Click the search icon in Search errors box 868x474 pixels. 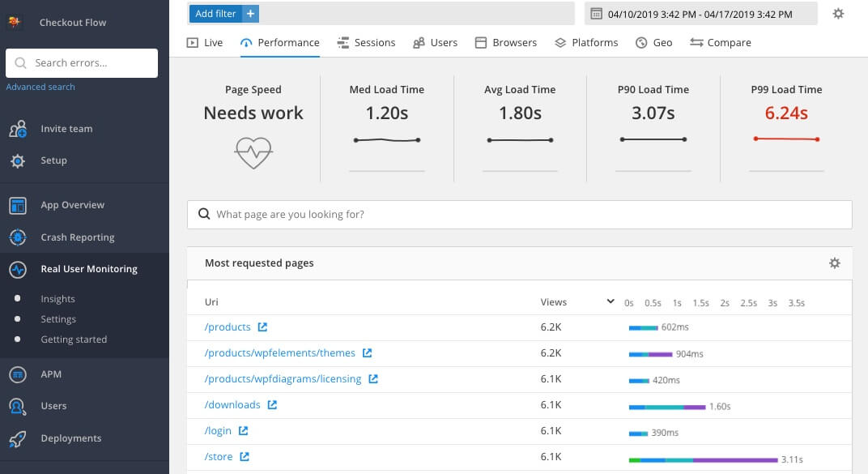[20, 62]
